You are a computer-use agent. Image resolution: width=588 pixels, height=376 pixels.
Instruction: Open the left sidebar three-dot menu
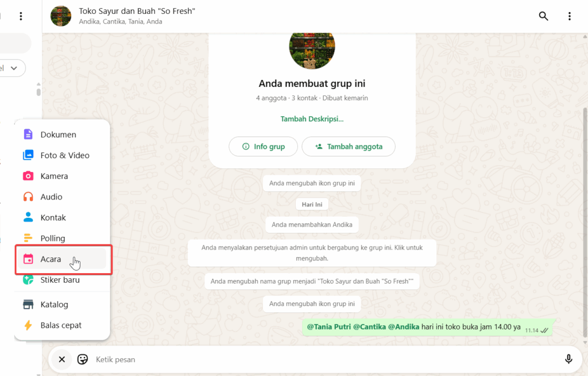coord(21,16)
